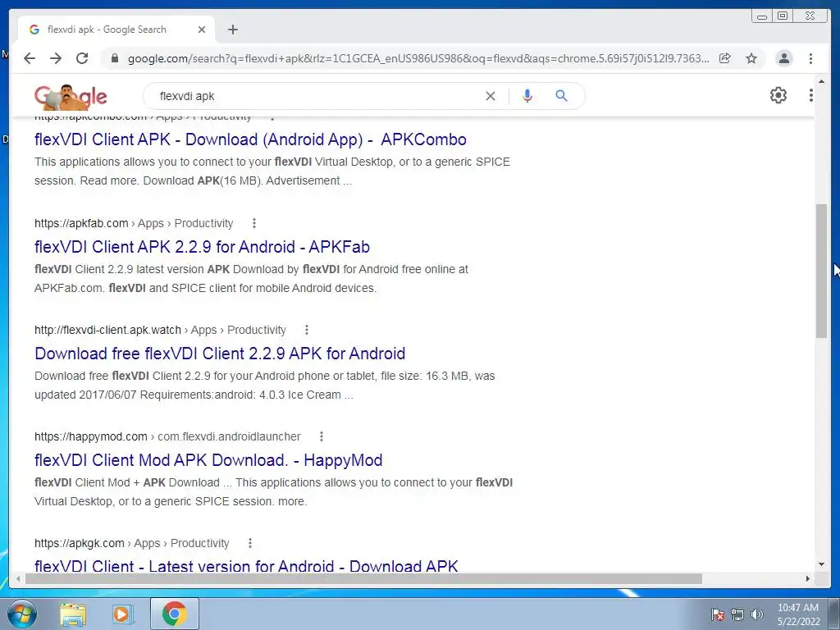
Task: Click the scroll right arrow
Action: [808, 578]
